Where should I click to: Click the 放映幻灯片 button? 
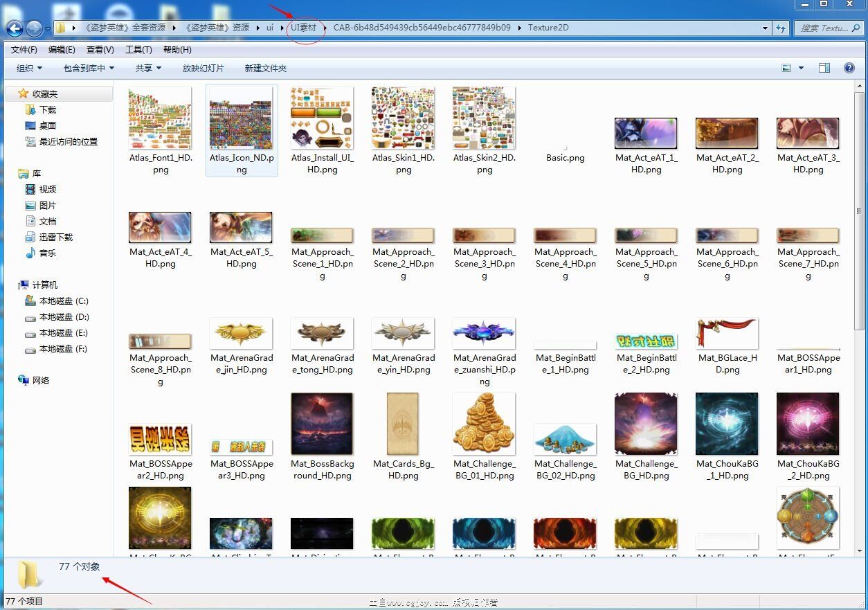(x=203, y=68)
